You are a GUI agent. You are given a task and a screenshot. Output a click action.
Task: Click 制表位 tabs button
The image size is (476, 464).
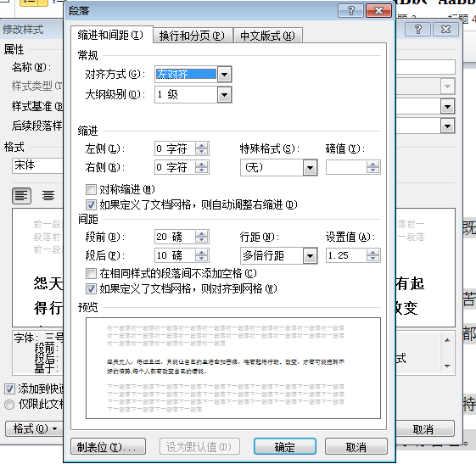pos(108,447)
